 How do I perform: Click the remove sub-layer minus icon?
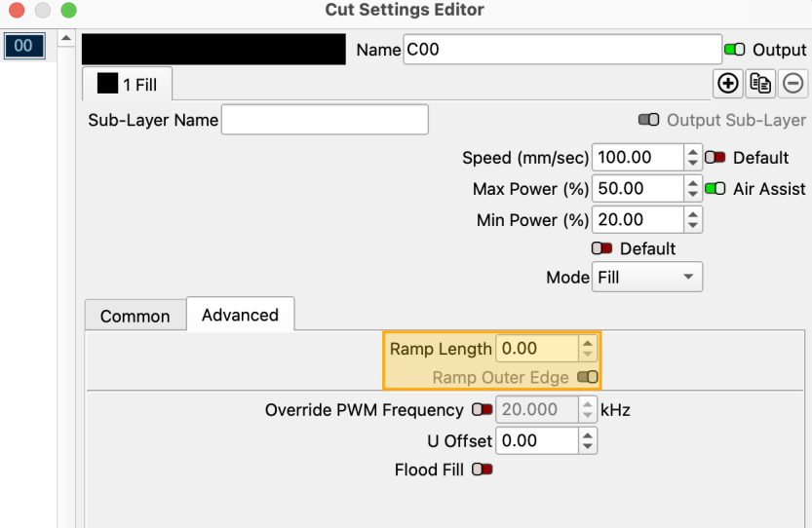tap(793, 84)
